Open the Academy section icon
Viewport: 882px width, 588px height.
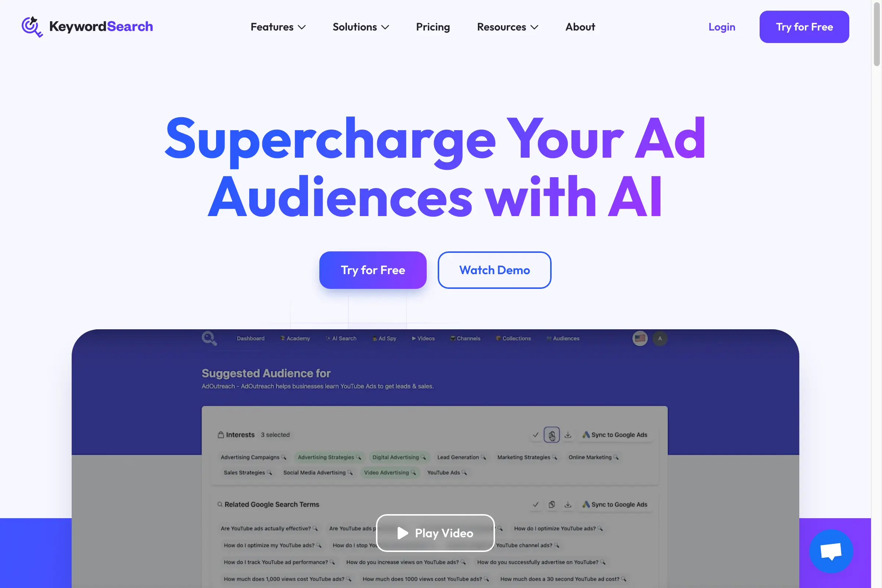click(x=282, y=338)
